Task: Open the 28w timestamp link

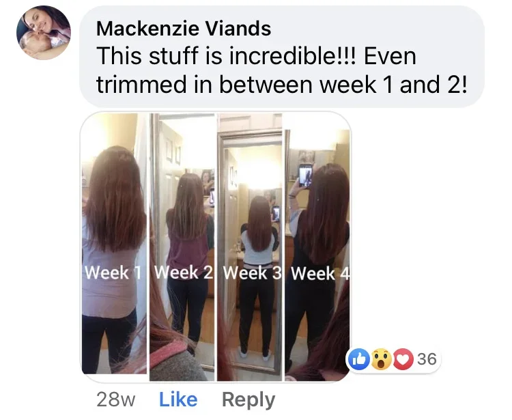Action: pyautogui.click(x=115, y=400)
